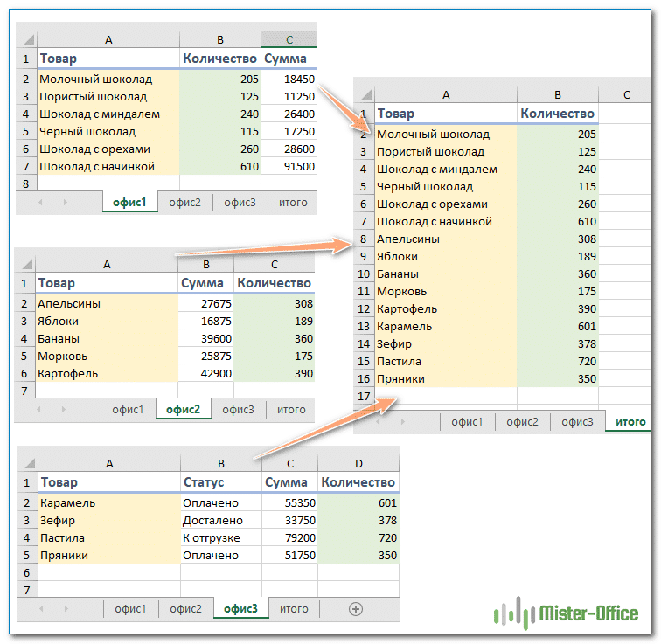The width and height of the screenshot is (661, 644).
Task: Click Пряники cell in row 16 of итого
Action: pos(446,379)
